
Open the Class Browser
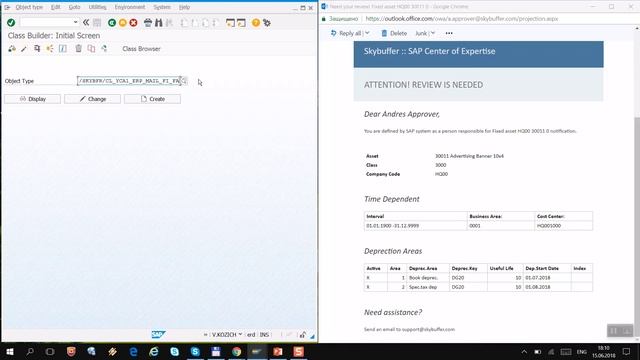click(141, 49)
